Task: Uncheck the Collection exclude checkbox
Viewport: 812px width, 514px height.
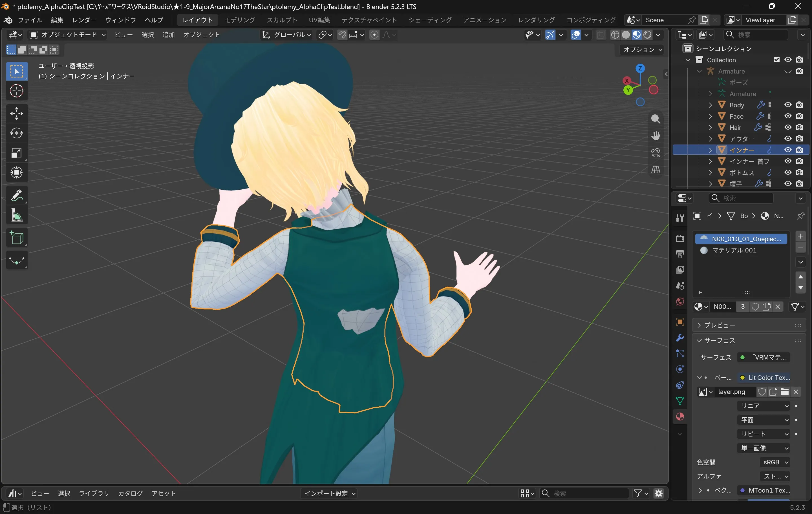Action: tap(776, 60)
